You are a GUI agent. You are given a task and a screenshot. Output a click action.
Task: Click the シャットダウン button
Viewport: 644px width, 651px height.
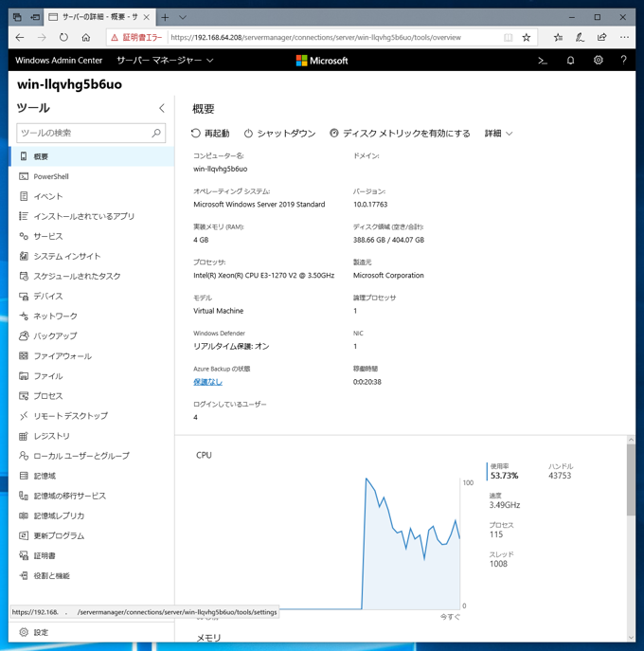coord(279,134)
